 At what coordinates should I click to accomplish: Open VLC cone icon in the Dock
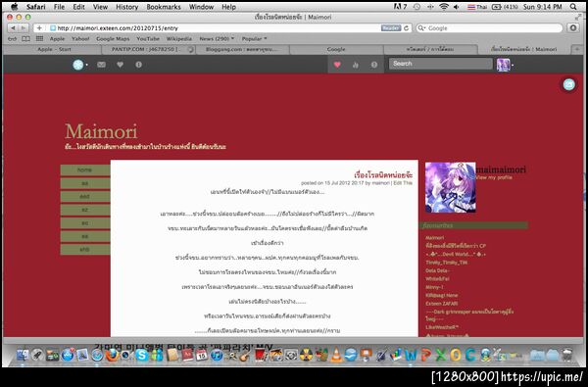coord(336,355)
